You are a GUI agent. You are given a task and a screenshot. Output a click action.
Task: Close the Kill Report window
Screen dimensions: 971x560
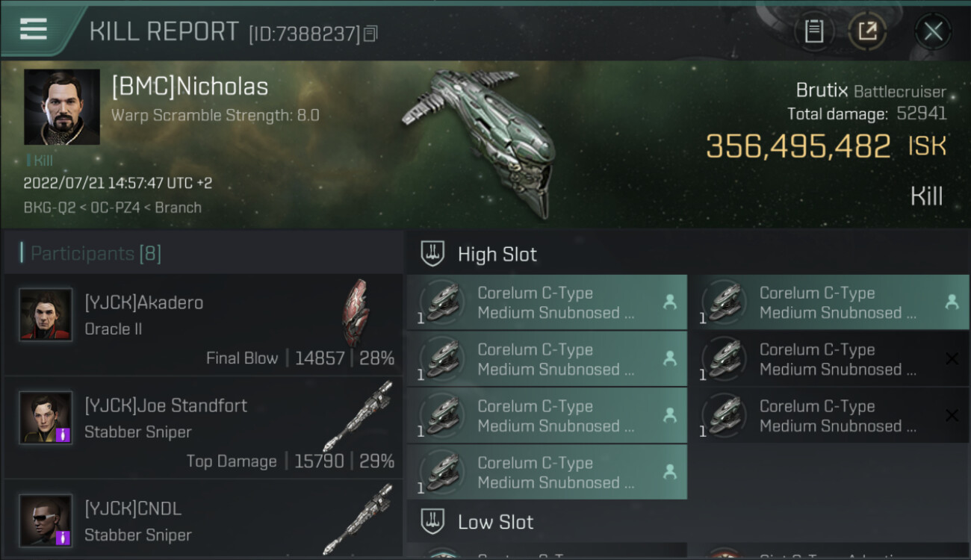933,31
